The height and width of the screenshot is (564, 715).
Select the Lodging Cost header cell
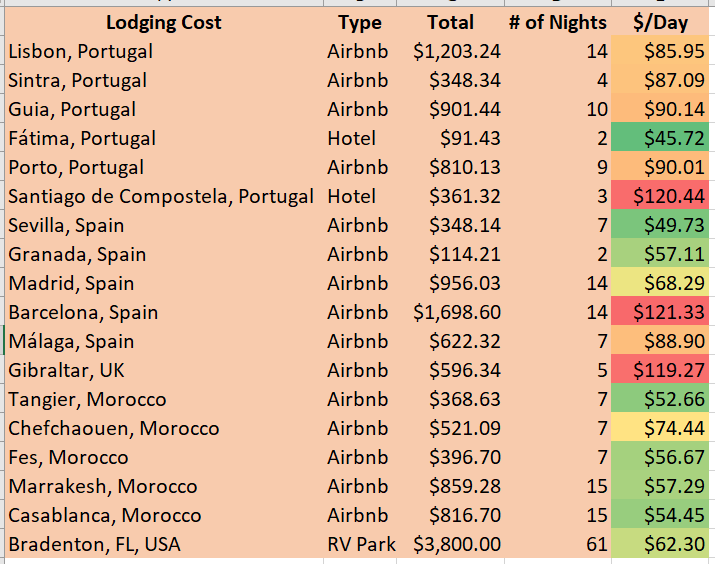164,22
